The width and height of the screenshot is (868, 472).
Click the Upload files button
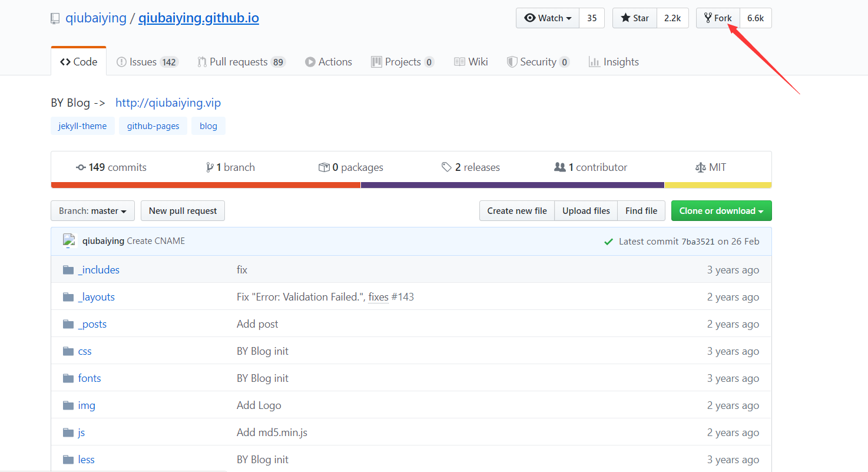pyautogui.click(x=586, y=211)
